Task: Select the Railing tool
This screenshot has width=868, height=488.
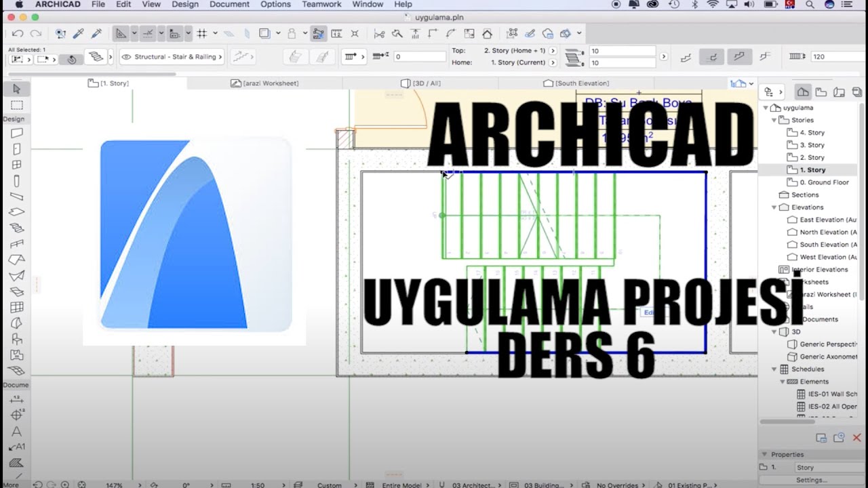Action: click(17, 244)
